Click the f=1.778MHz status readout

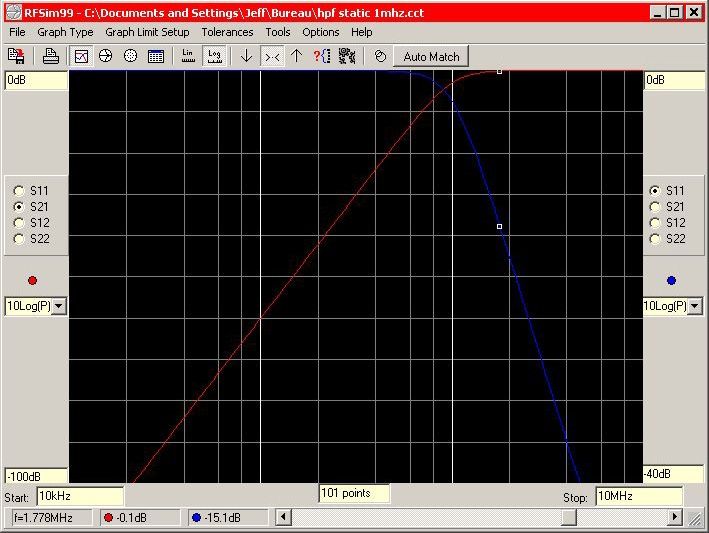[52, 518]
